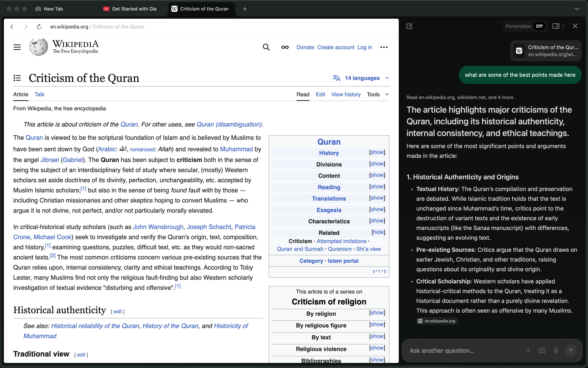Open the Talk tab

39,94
